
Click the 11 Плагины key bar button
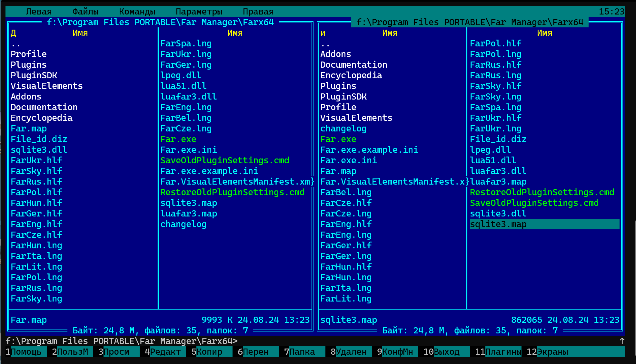(498, 352)
